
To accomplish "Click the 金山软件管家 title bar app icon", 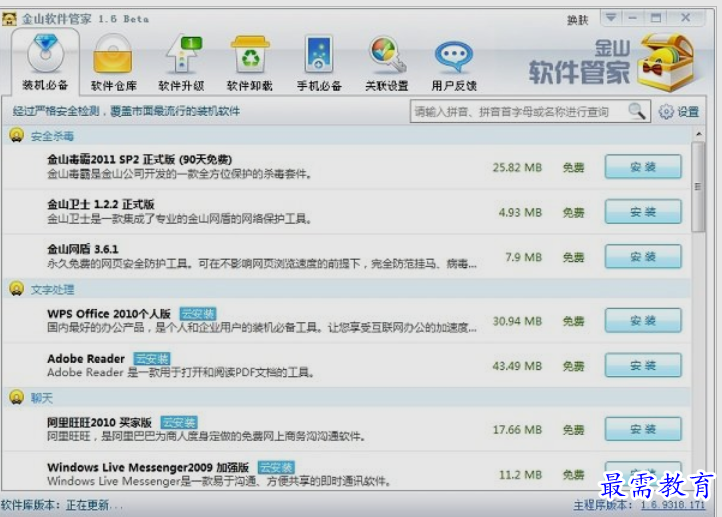I will coord(9,19).
